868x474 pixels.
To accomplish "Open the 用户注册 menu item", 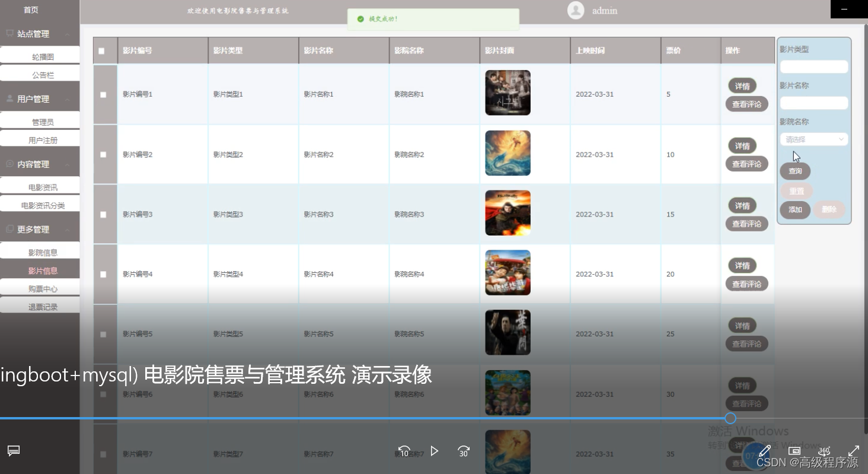I will [x=40, y=139].
